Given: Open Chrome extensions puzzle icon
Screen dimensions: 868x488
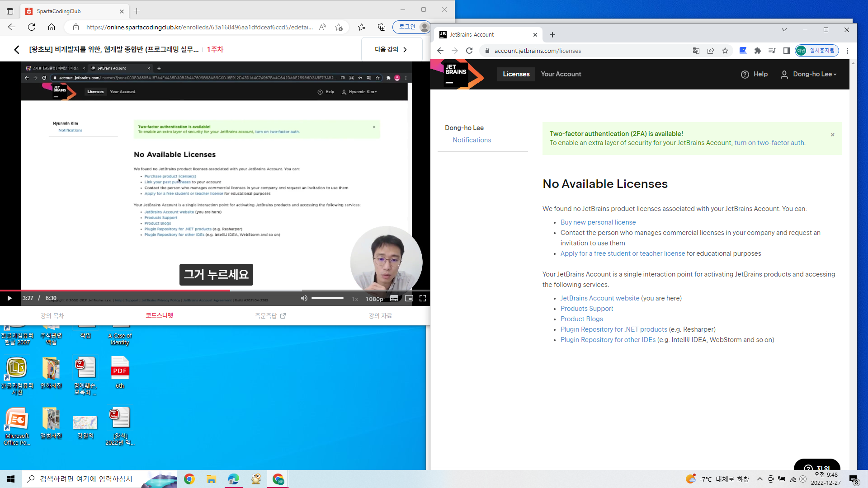Looking at the screenshot, I should 758,51.
